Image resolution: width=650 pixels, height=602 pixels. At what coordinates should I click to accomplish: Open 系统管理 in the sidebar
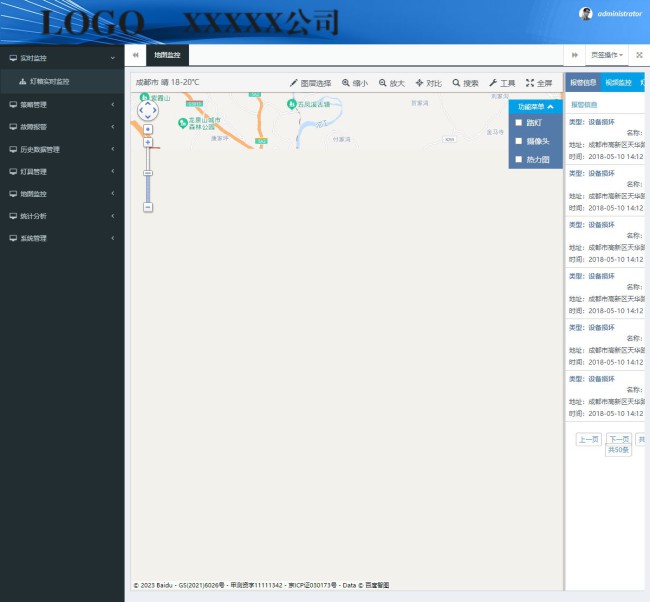pos(62,238)
